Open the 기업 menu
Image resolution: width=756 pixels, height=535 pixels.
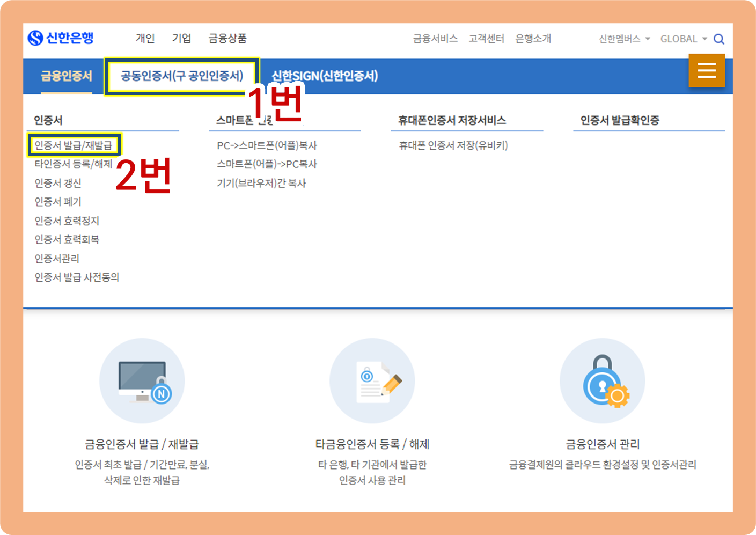click(181, 39)
